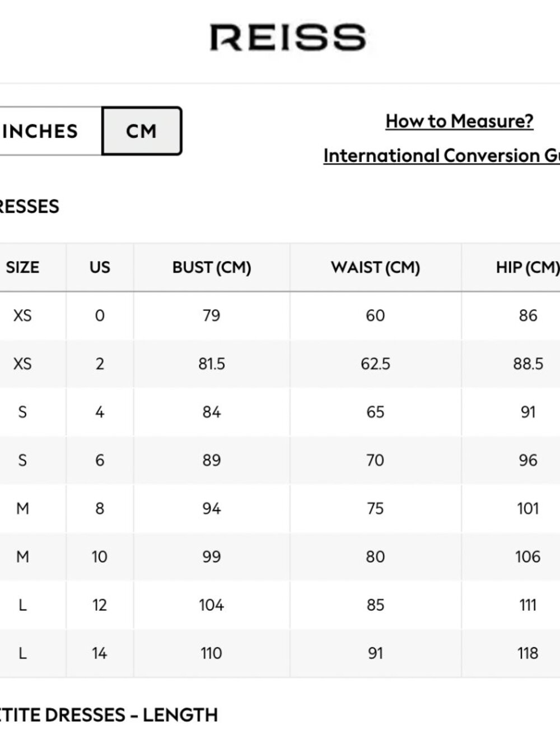Open International Conversion Guide link
Viewport: 560px width, 747px height.
441,155
